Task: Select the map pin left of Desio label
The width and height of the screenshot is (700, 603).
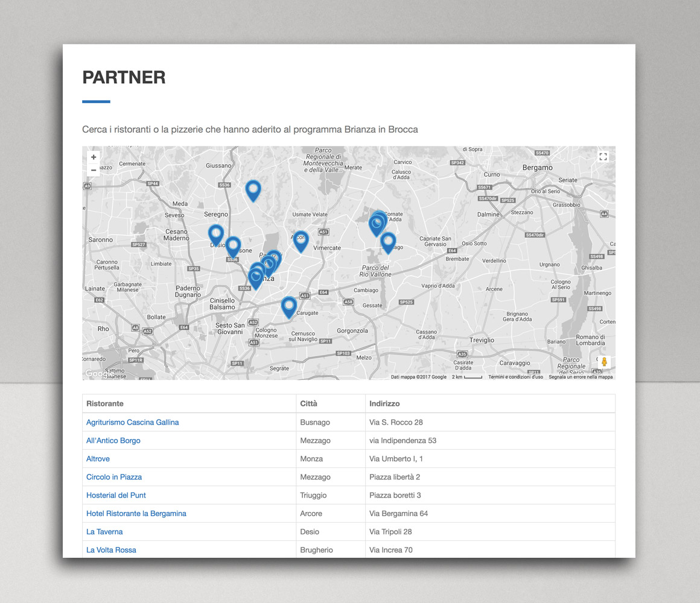Action: (x=216, y=235)
